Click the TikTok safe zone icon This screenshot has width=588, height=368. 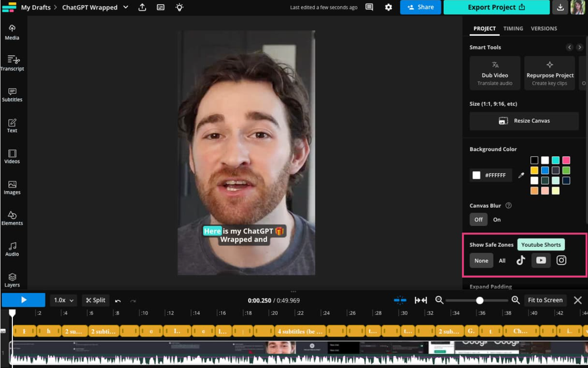(x=522, y=260)
